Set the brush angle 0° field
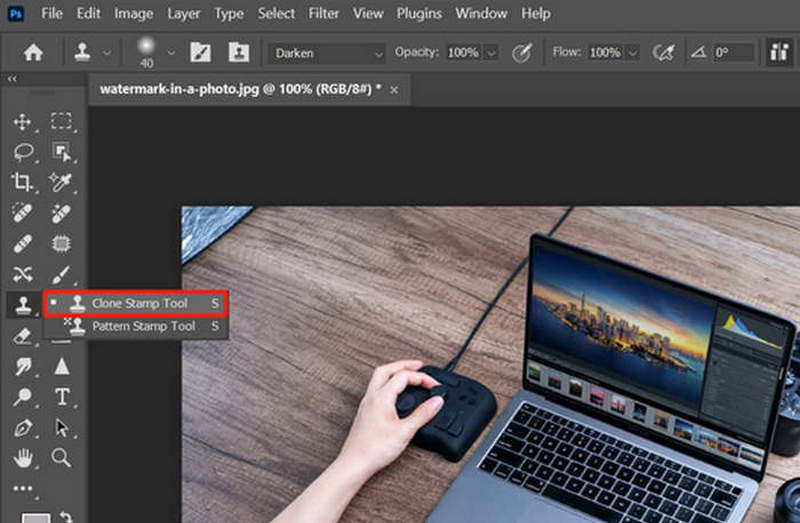The height and width of the screenshot is (523, 800). (733, 53)
